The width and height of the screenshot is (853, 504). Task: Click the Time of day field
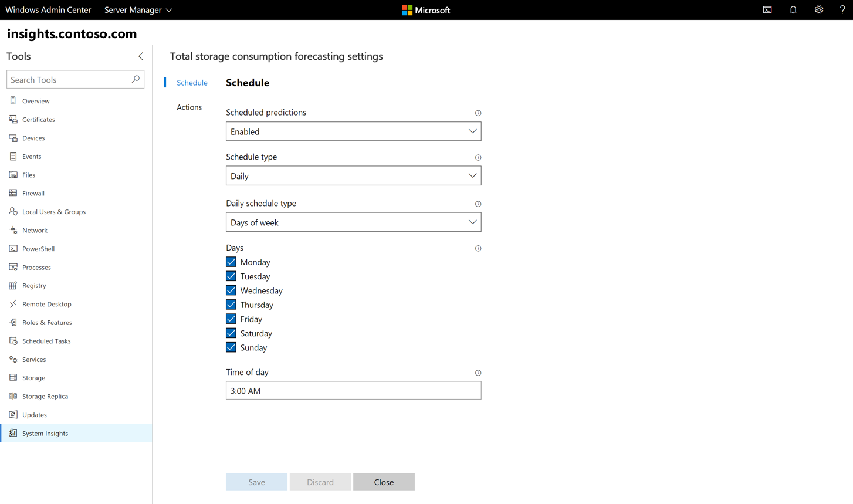[353, 390]
